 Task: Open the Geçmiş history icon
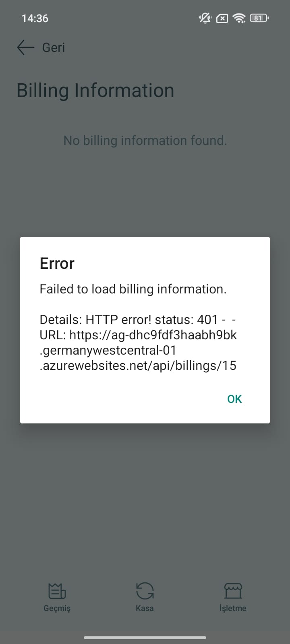pyautogui.click(x=57, y=591)
